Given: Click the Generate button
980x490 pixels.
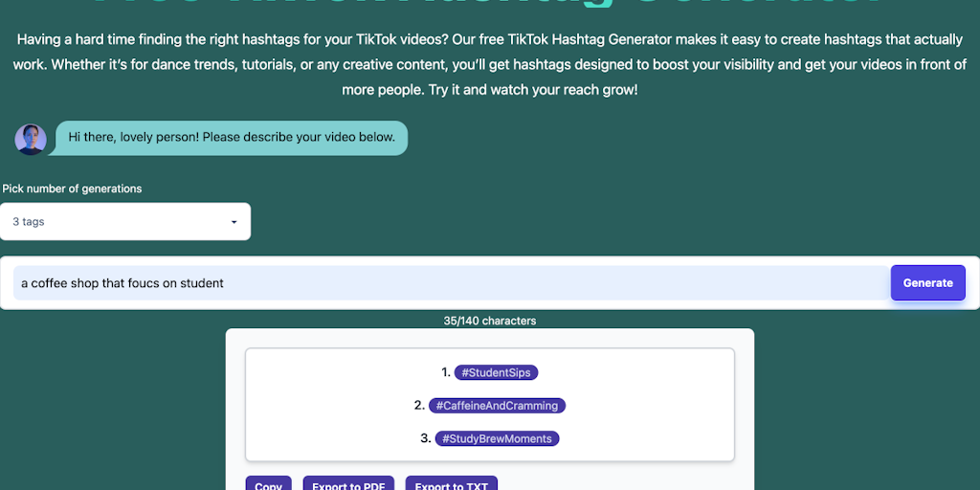Looking at the screenshot, I should click(927, 282).
